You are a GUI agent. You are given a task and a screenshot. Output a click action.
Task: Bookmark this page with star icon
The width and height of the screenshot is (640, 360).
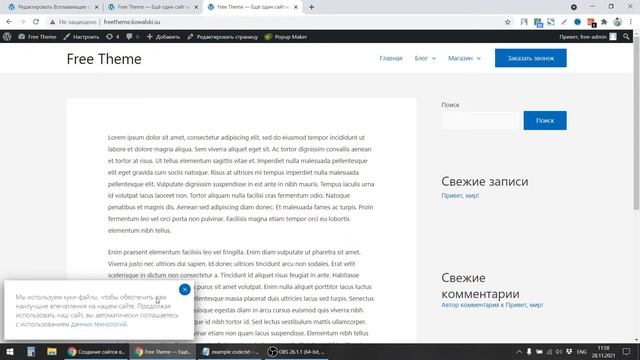pyautogui.click(x=507, y=22)
